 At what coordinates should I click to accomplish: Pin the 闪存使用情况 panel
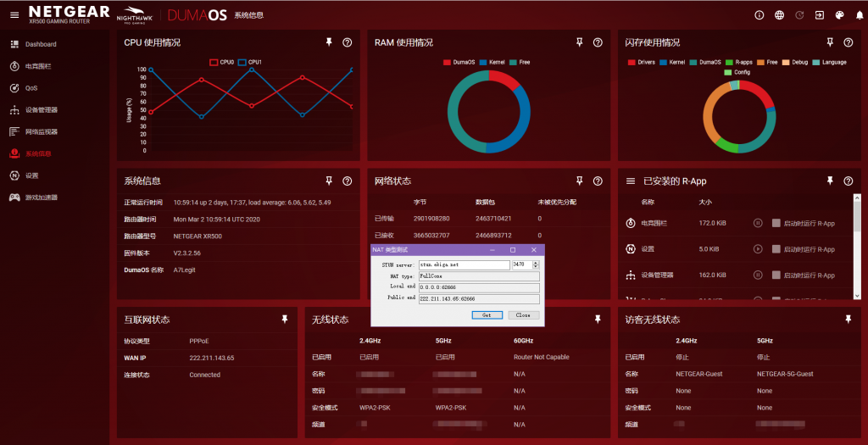pos(830,42)
